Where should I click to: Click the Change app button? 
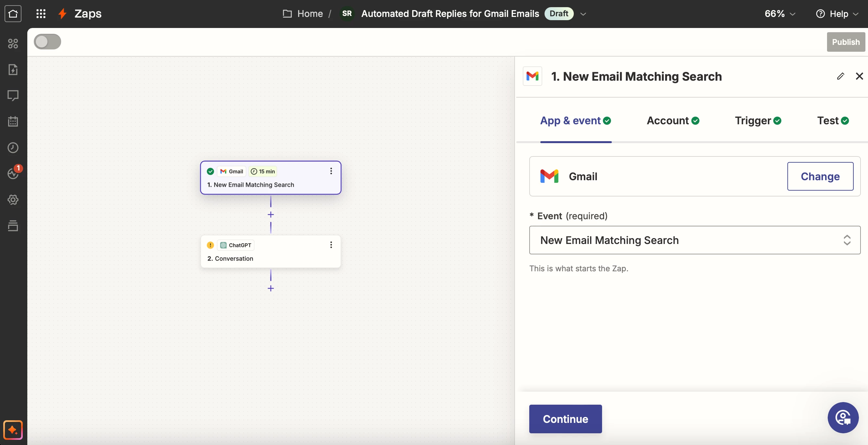pos(820,176)
